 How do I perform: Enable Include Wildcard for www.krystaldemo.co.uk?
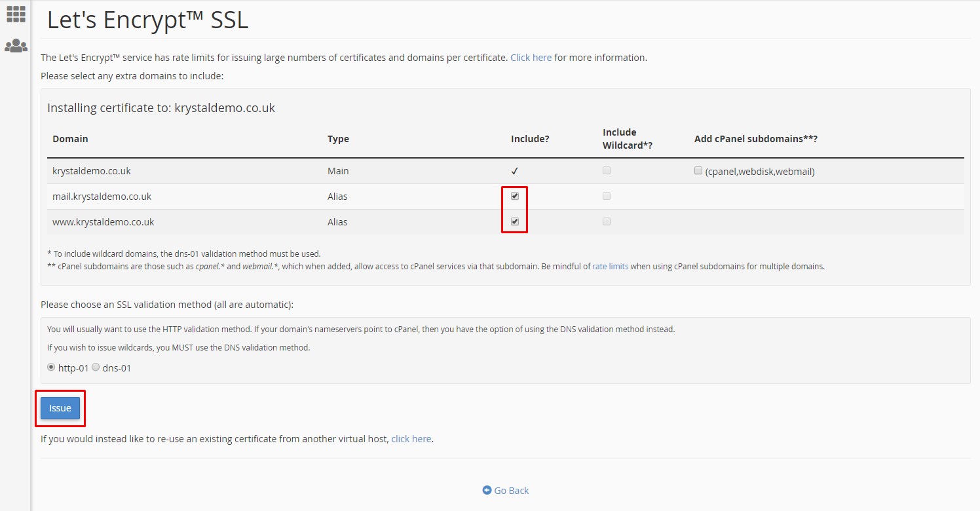coord(606,221)
